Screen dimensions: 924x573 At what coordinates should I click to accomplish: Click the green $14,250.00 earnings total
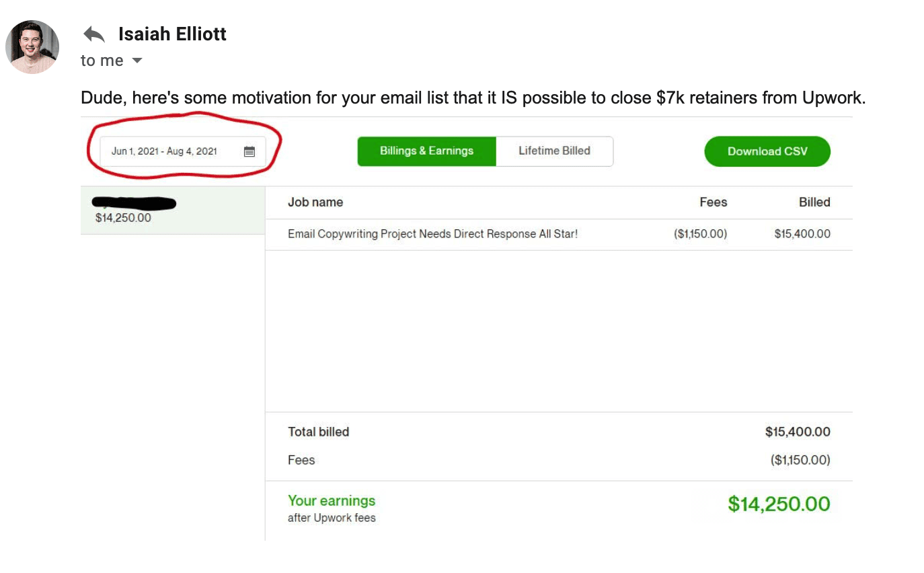tap(779, 504)
